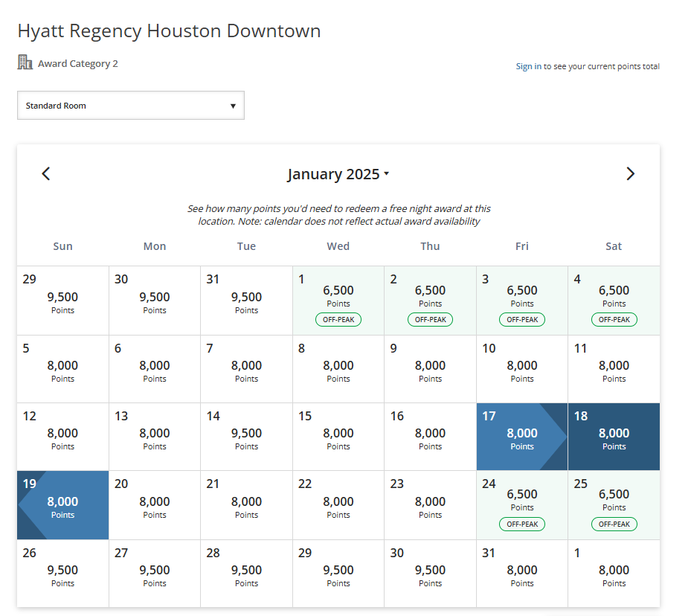Select January 21 date cell

246,505
